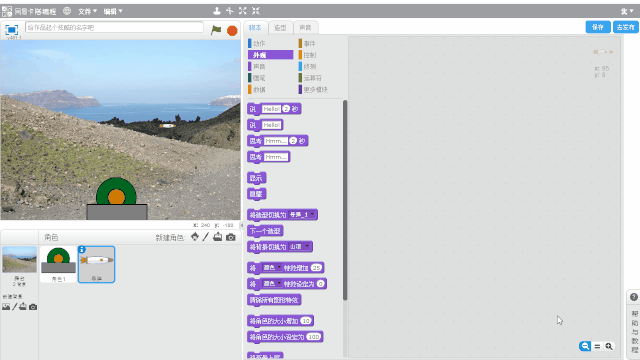
Task: Reset scripts area zoom with equals icon
Action: tap(597, 347)
